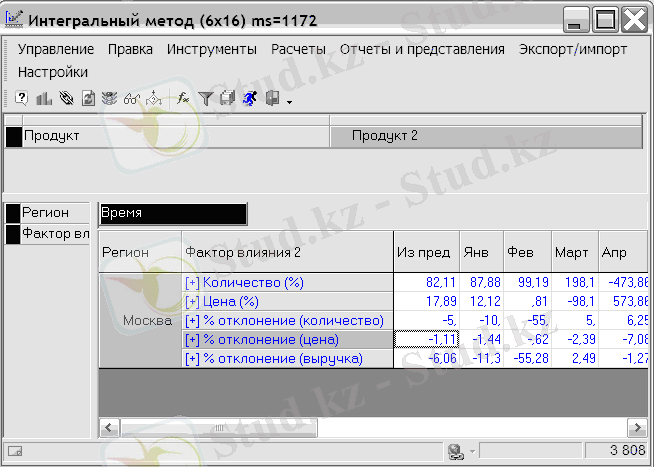This screenshot has height=467, width=654.
Task: Click the Март column header
Action: coord(575,252)
